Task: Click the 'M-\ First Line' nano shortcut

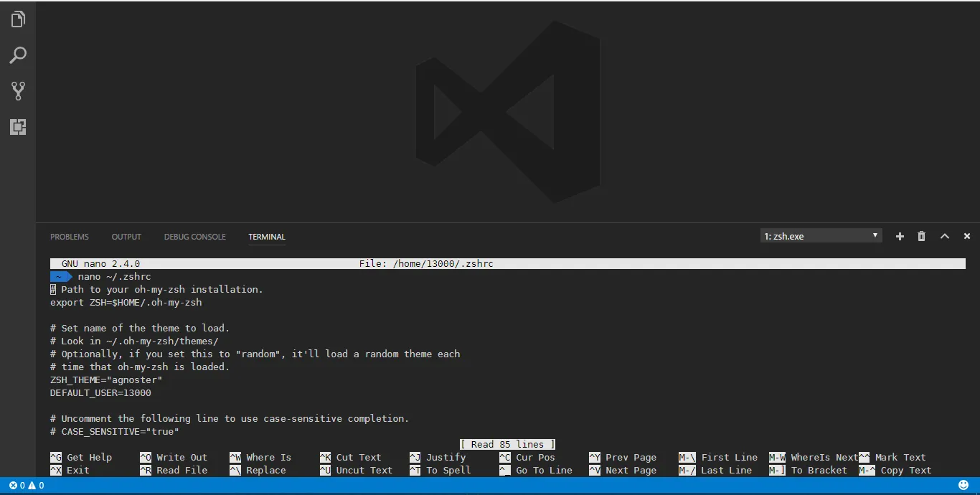Action: [718, 458]
